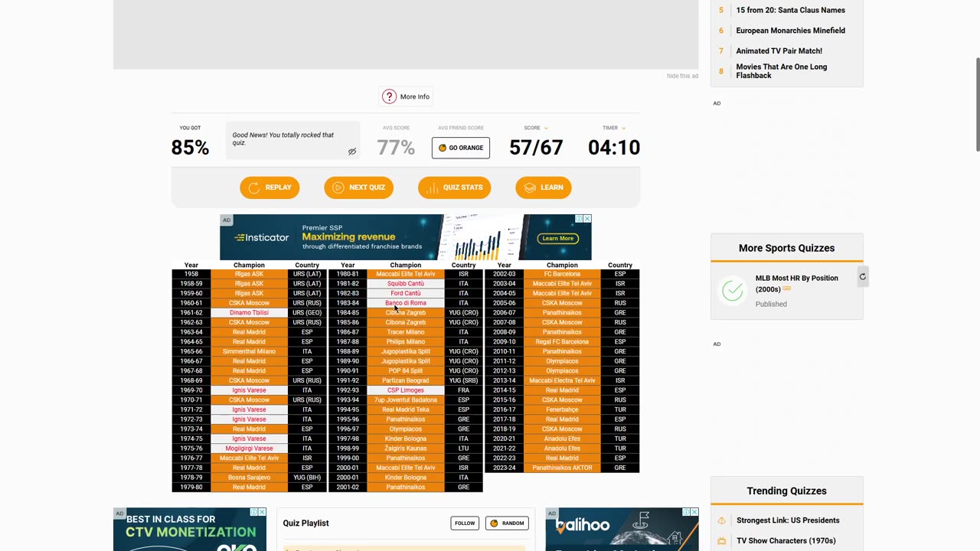Click the RANDOM playlist button
Screen dimensions: 980x551
507,523
